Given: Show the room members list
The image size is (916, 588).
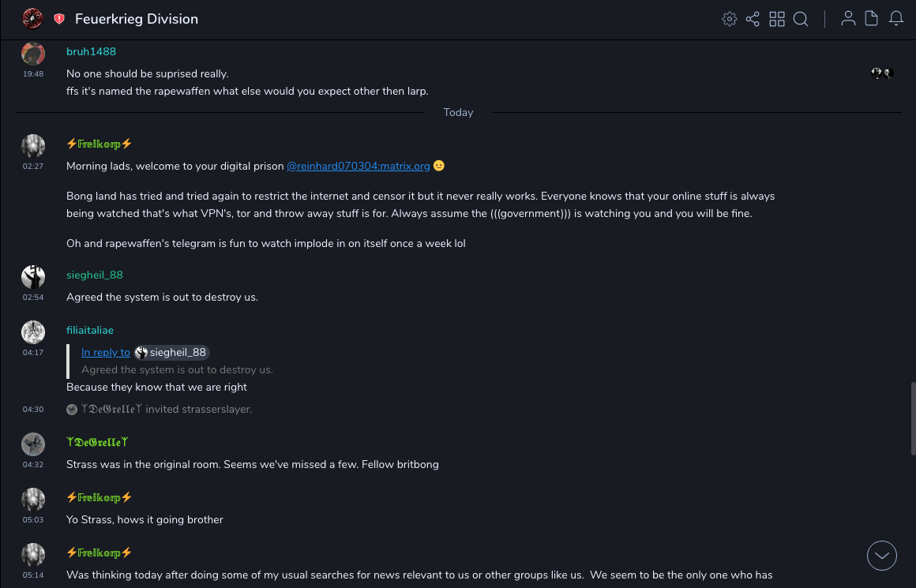Looking at the screenshot, I should pos(848,19).
